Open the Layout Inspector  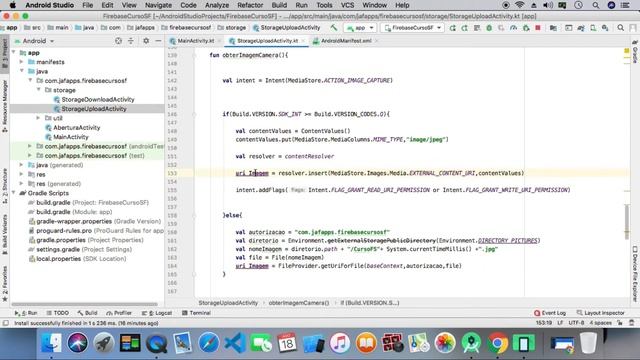[x=600, y=313]
